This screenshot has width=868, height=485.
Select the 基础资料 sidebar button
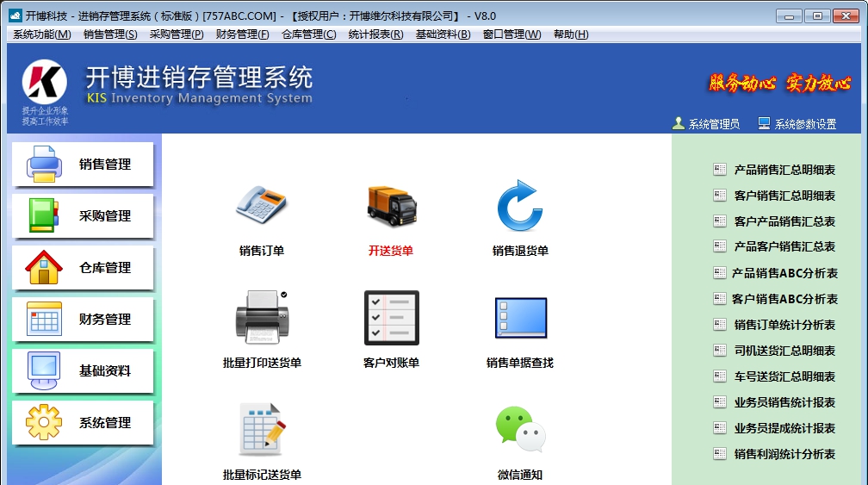pos(83,371)
